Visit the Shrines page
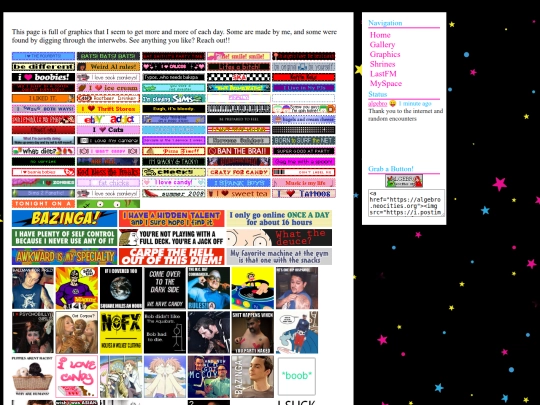The height and width of the screenshot is (405, 540). pos(382,64)
